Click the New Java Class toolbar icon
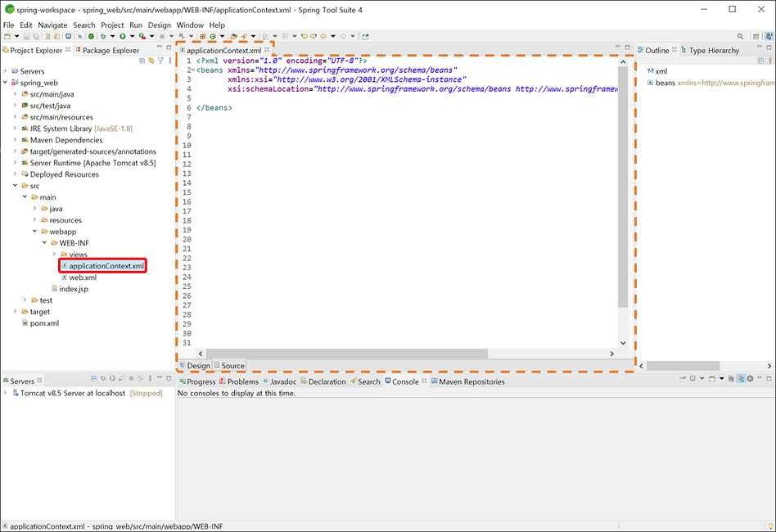The height and width of the screenshot is (532, 776). point(212,36)
